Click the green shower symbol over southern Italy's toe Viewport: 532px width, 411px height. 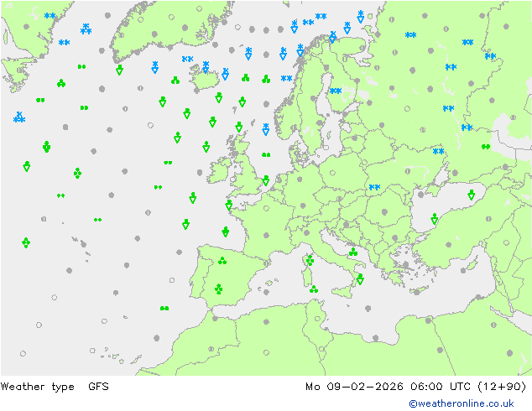(360, 279)
